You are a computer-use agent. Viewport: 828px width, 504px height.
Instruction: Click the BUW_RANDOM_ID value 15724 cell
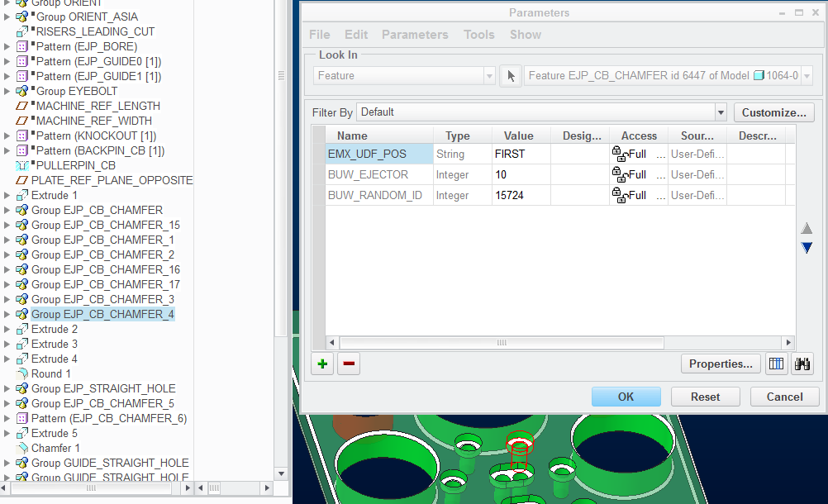click(x=521, y=195)
